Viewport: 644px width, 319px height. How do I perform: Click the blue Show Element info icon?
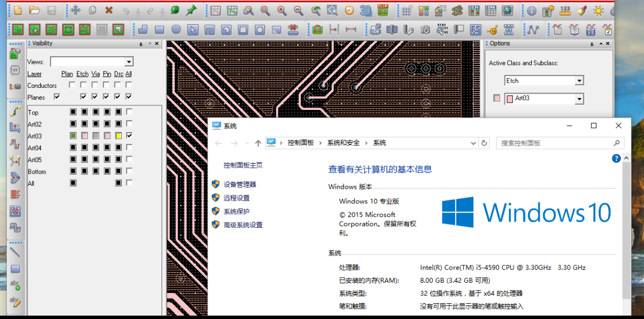[x=532, y=11]
